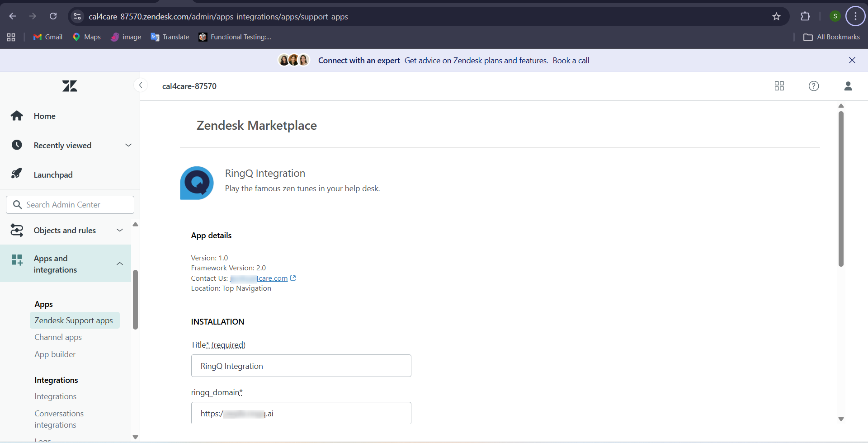Screen dimensions: 868x443
Task: Click the sidebar scroll down arrow
Action: point(135,437)
